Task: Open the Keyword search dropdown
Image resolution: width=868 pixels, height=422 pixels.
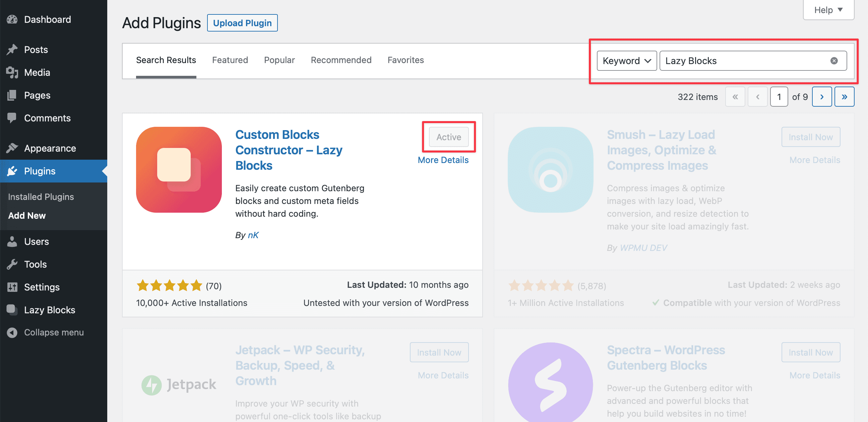Action: pyautogui.click(x=626, y=61)
